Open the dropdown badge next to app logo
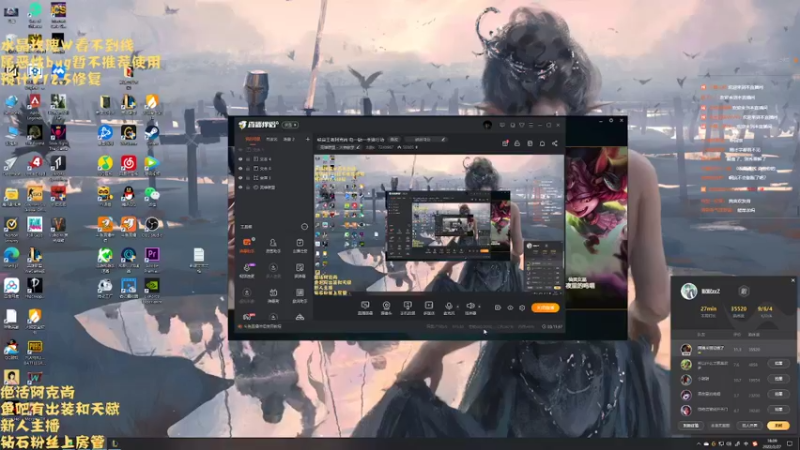The width and height of the screenshot is (800, 450). (x=290, y=125)
